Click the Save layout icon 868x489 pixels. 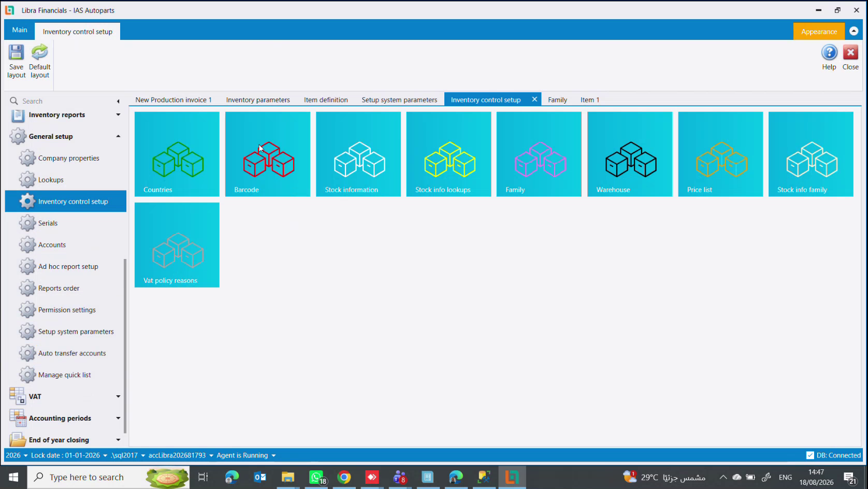16,52
